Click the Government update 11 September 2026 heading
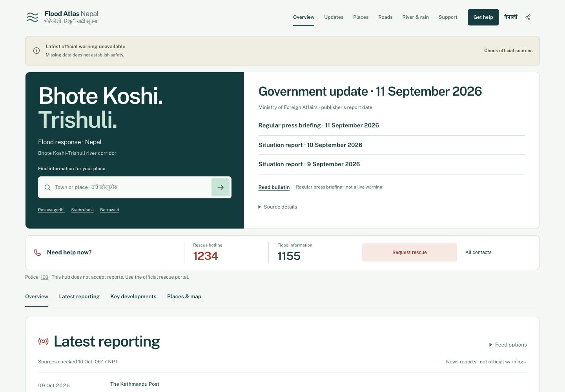 tap(370, 91)
